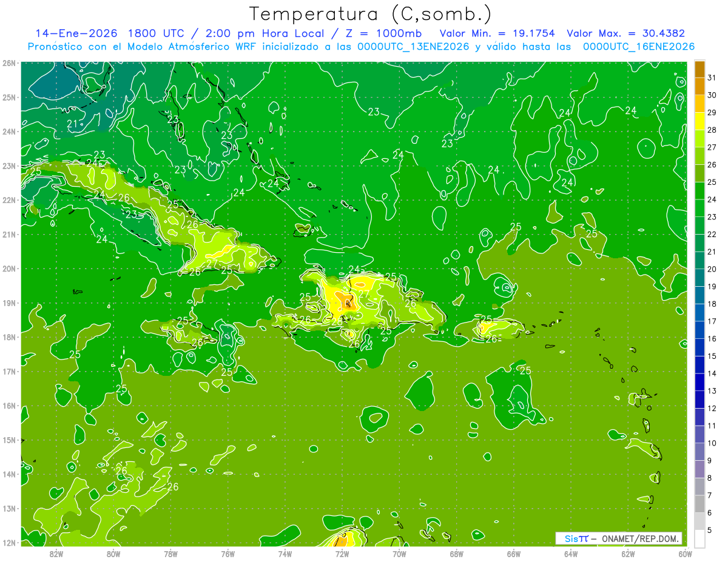Image resolution: width=728 pixels, height=562 pixels.
Task: Pick the purple swatch between 8 and 9
Action: point(699,469)
